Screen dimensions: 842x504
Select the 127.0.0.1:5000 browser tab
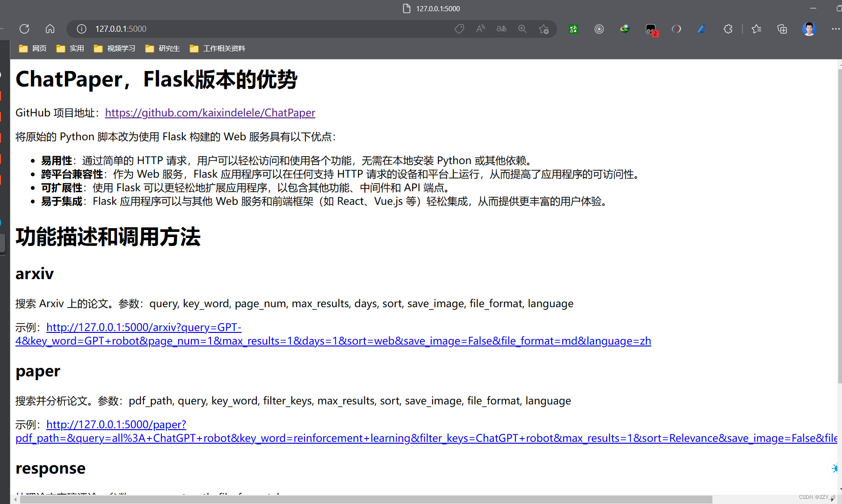coord(431,8)
